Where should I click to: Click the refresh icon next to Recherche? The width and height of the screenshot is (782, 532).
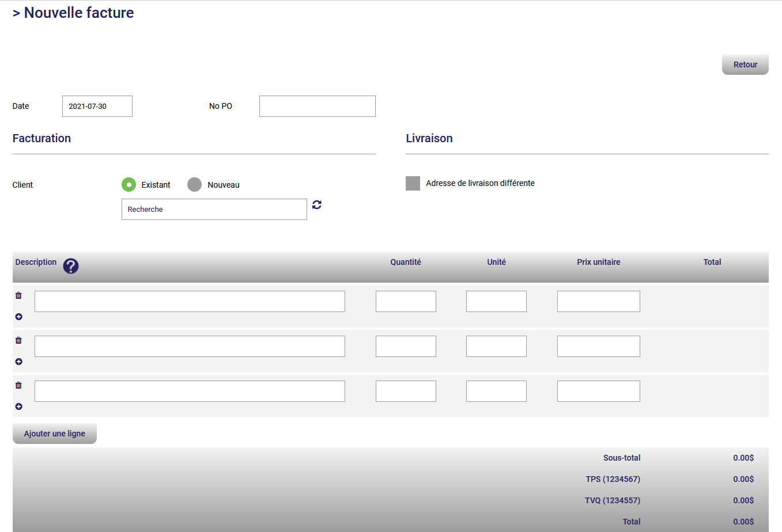[x=317, y=205]
